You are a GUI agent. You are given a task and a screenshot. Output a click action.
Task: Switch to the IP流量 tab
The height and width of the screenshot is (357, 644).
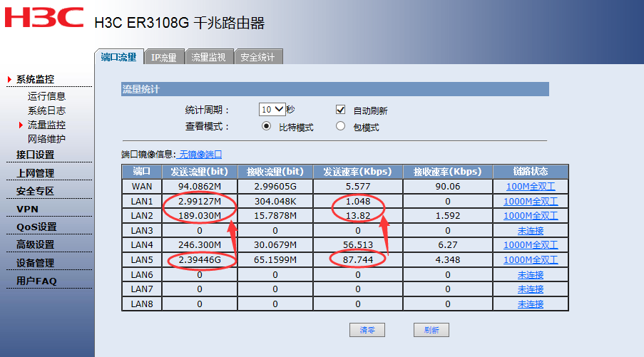(163, 58)
